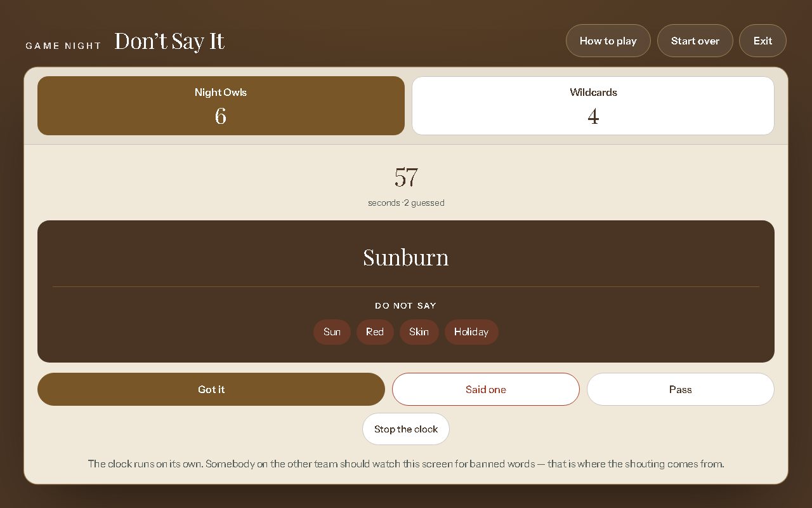The width and height of the screenshot is (812, 508).
Task: Click the GAME NIGHT label
Action: coord(63,46)
